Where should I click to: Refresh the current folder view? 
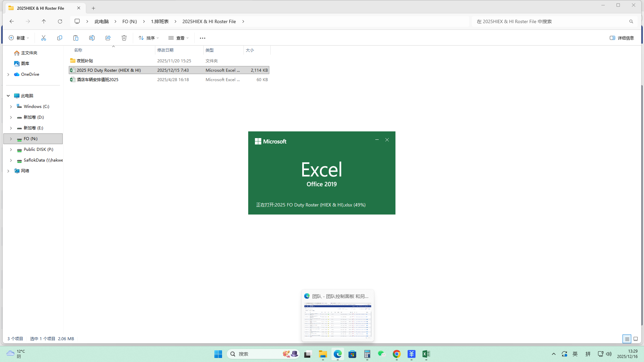pyautogui.click(x=60, y=21)
